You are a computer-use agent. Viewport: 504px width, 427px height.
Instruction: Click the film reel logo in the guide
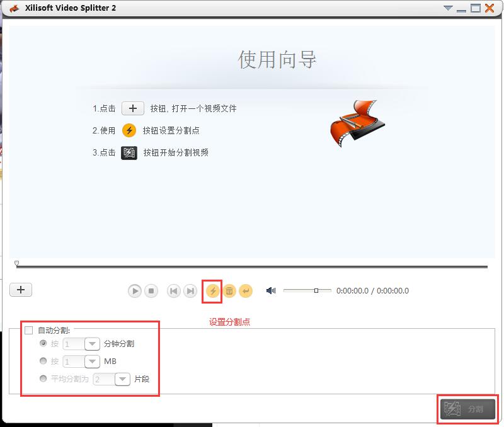[357, 123]
